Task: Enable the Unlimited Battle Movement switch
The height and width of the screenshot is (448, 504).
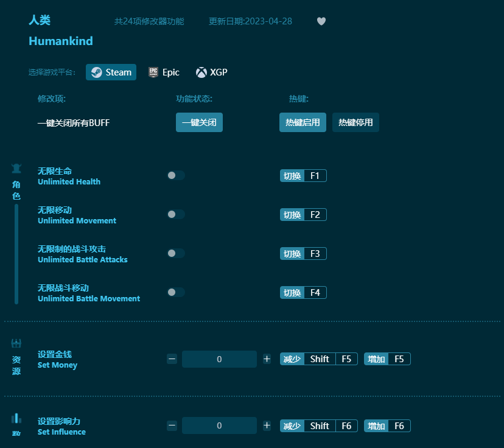Action: click(x=176, y=292)
